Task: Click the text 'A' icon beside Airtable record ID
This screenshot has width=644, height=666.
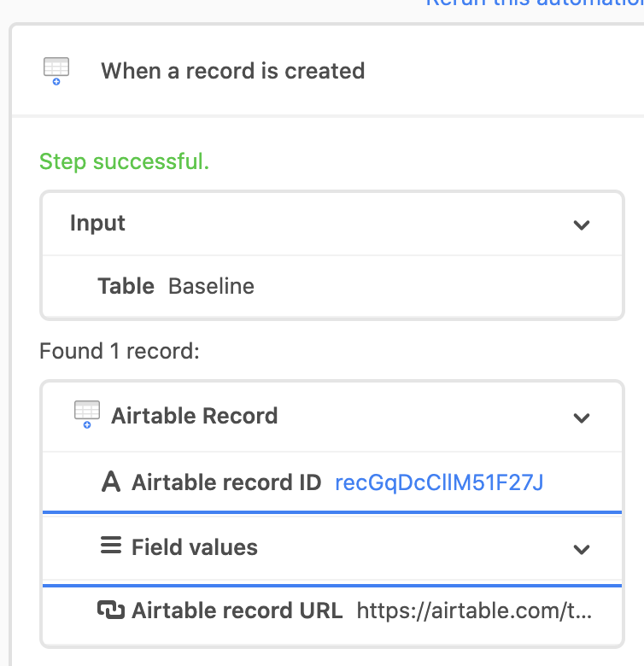Action: (111, 482)
